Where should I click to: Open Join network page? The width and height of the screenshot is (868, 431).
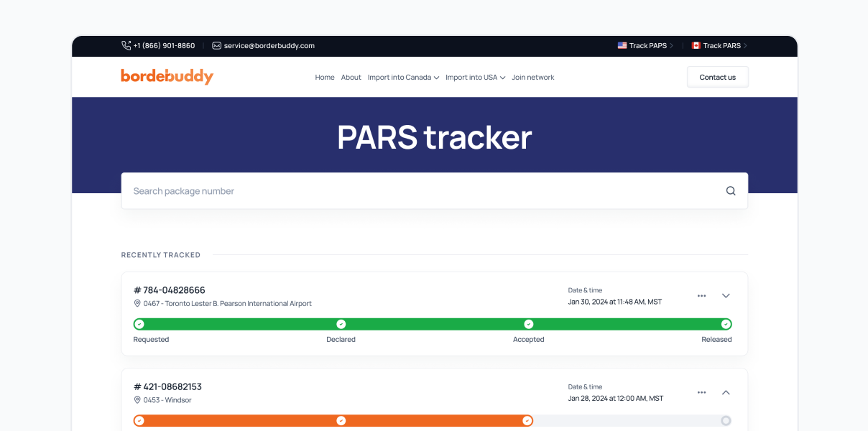click(x=533, y=78)
